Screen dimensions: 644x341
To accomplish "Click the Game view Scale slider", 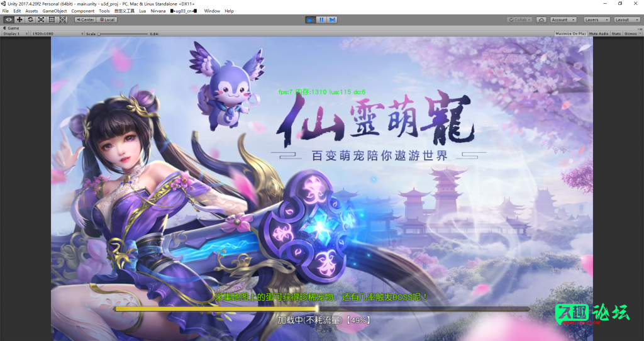I will [123, 33].
